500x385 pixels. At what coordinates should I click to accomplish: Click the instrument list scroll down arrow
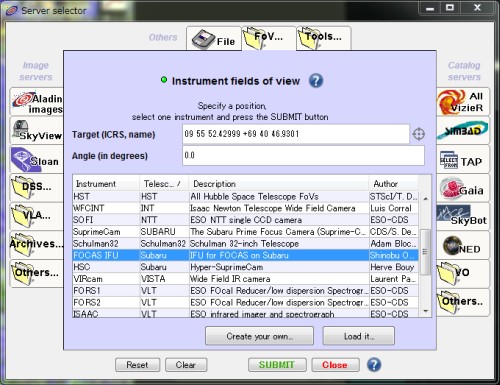click(x=425, y=311)
